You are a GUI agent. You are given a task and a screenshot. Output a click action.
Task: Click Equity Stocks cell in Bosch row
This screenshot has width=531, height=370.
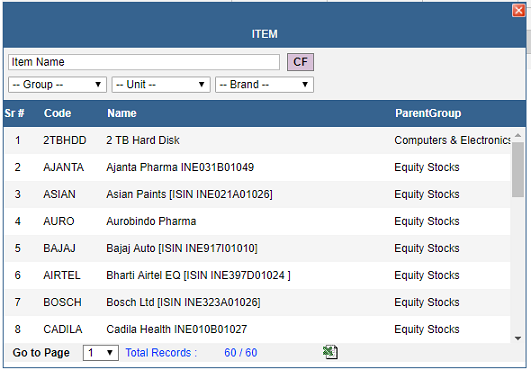[427, 302]
